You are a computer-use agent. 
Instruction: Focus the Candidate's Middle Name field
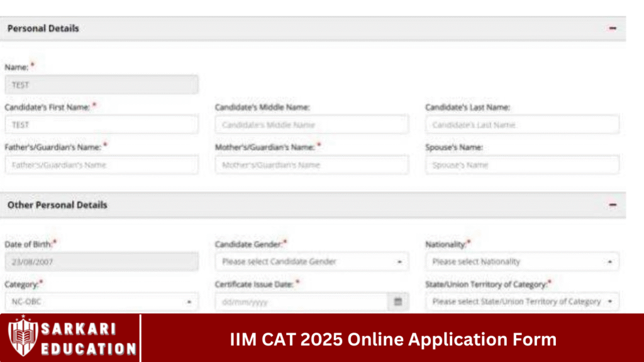pos(311,125)
